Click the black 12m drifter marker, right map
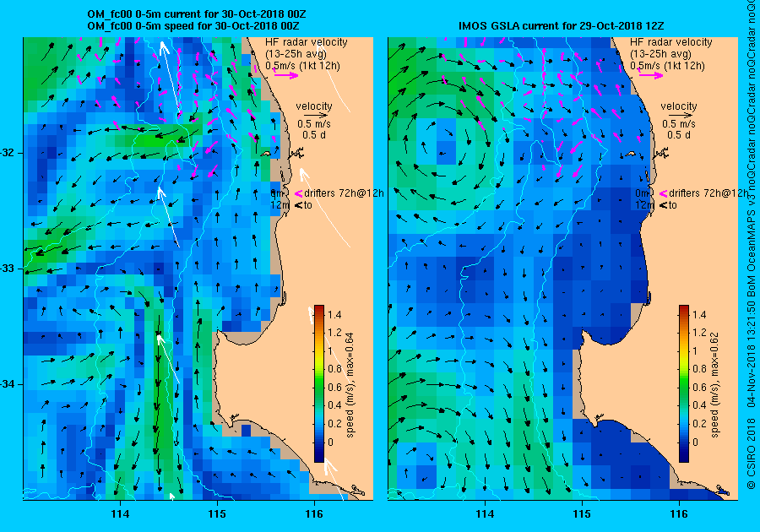The height and width of the screenshot is (532, 760). point(663,205)
